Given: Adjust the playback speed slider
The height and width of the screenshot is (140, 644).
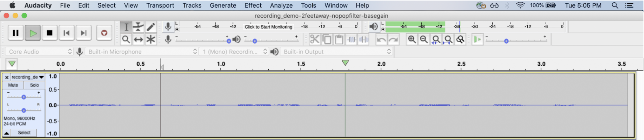Looking at the screenshot, I should pos(506,41).
